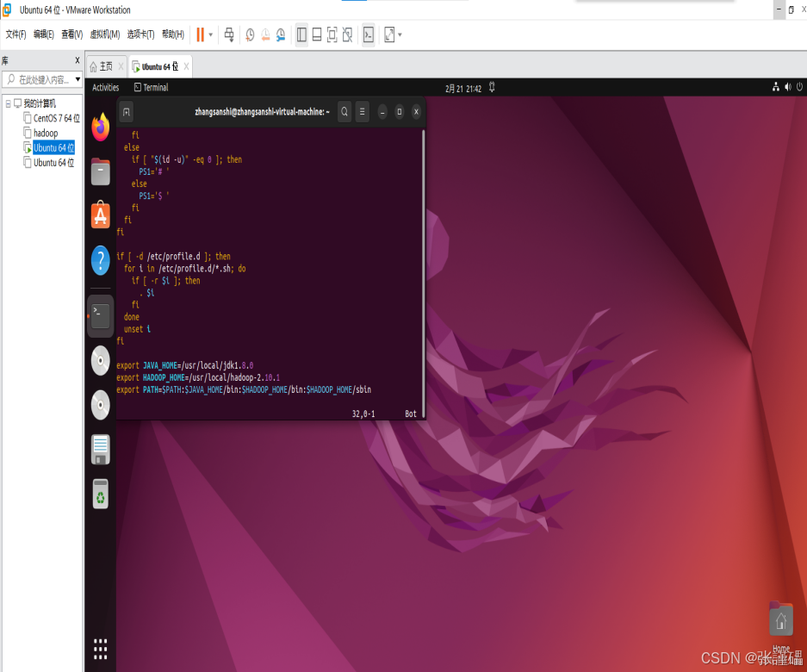
Task: Maximize the terminal window
Action: coord(400,112)
